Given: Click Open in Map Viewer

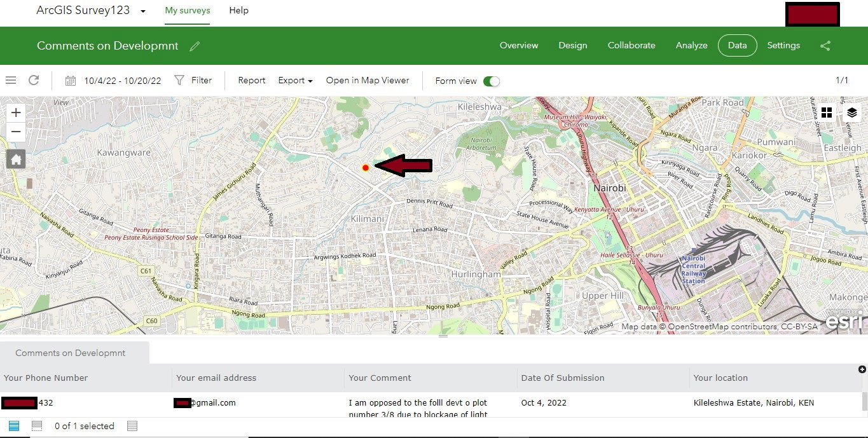Looking at the screenshot, I should [368, 81].
